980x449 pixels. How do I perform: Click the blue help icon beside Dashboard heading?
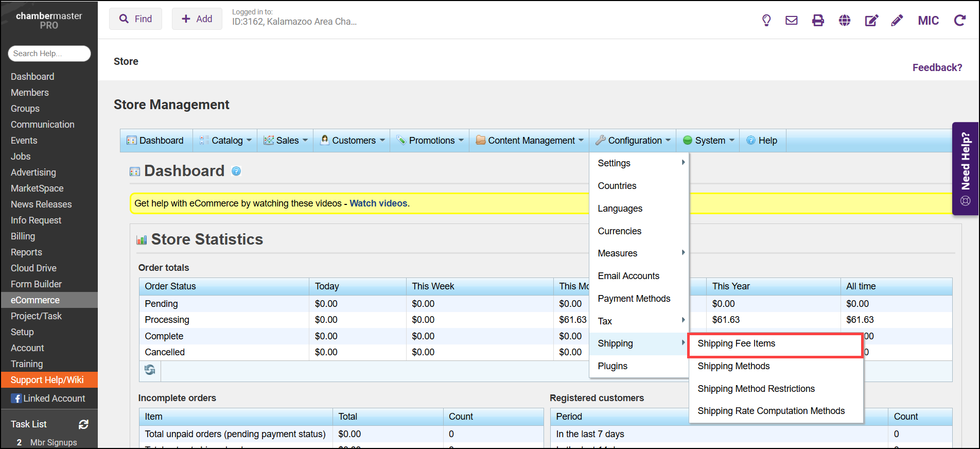[236, 171]
